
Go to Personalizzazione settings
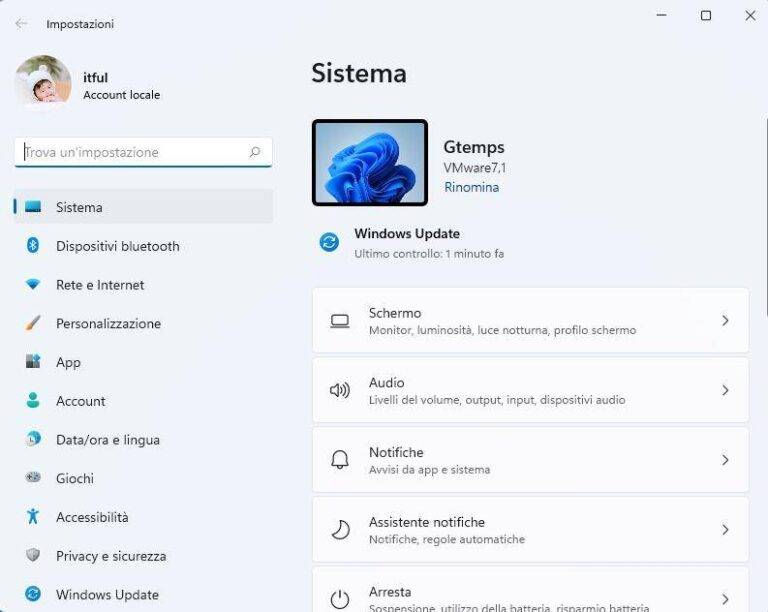pos(144,323)
